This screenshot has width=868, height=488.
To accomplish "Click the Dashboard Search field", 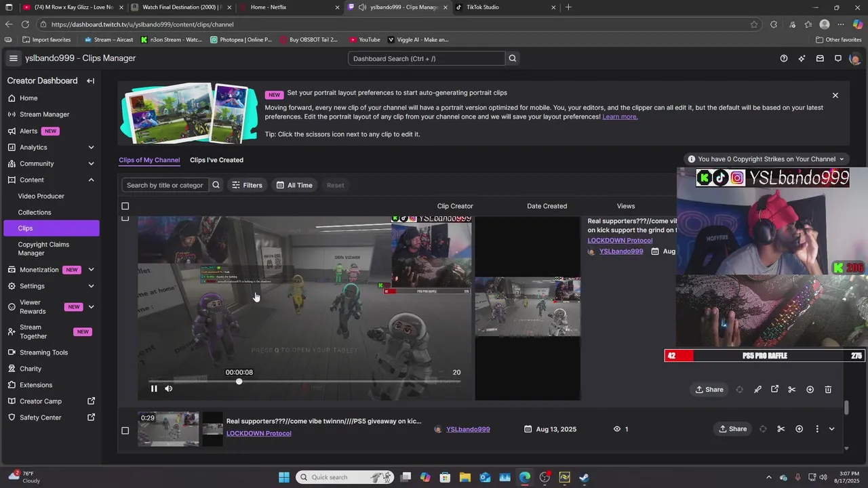I will 427,58.
